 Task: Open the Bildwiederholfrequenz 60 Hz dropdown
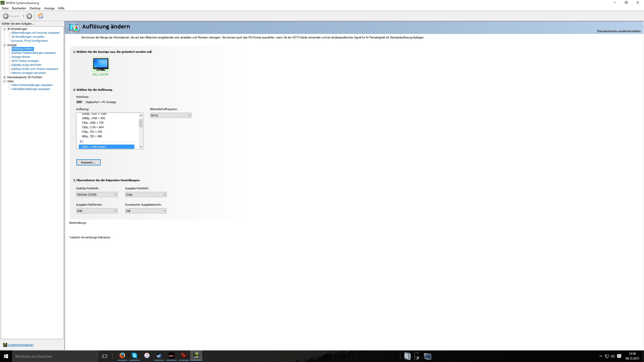(171, 115)
